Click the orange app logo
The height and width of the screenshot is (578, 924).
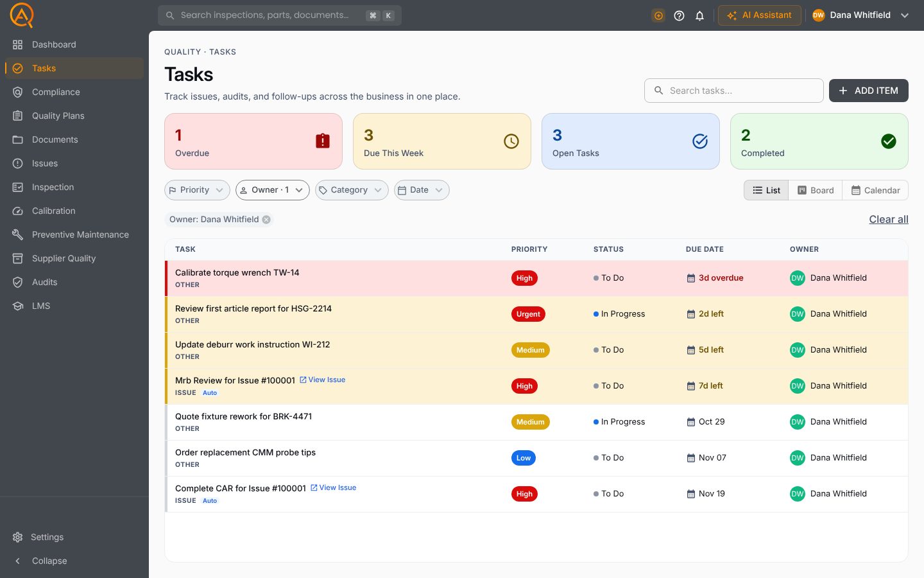[x=22, y=15]
